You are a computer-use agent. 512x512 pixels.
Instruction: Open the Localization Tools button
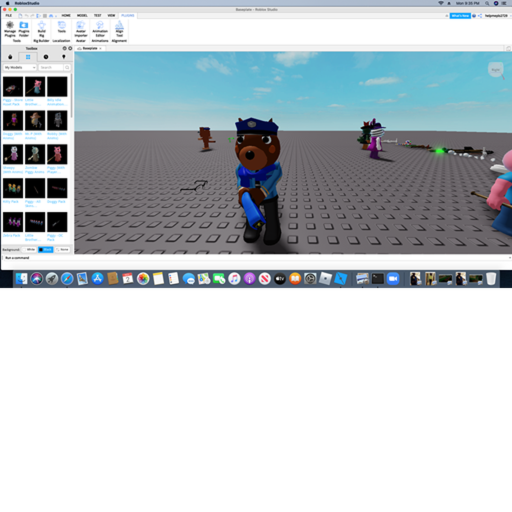click(62, 27)
